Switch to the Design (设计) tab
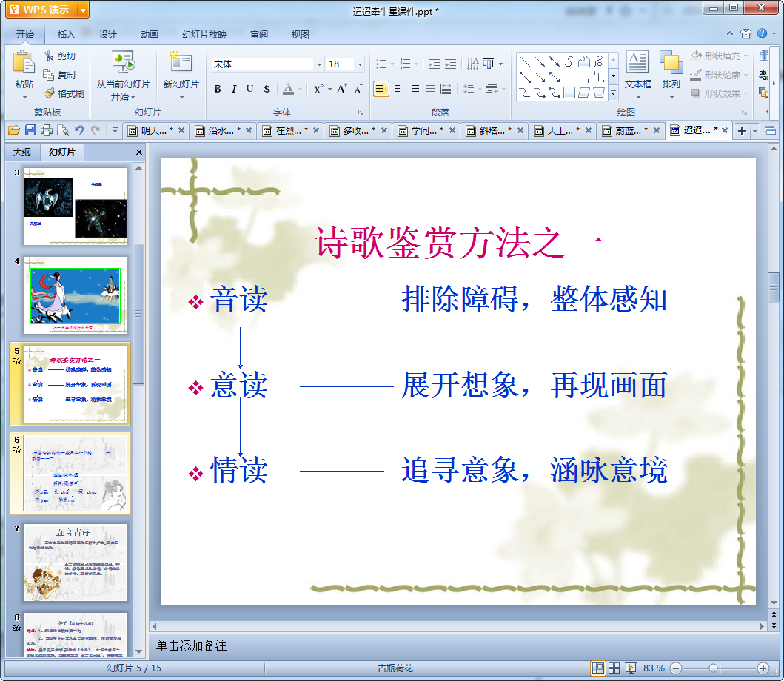This screenshot has height=681, width=784. [x=107, y=35]
